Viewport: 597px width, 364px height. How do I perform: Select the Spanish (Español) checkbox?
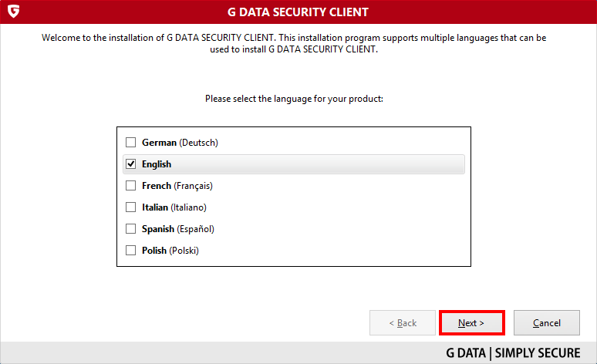click(130, 229)
